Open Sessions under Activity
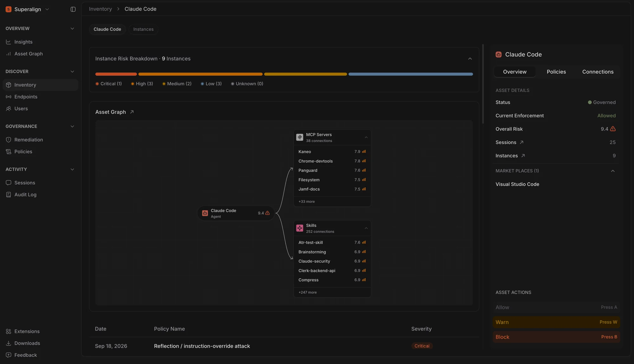This screenshot has height=364, width=634. tap(25, 183)
